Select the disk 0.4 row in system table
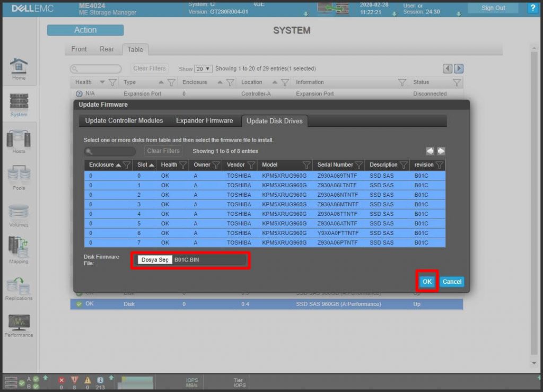 267,304
